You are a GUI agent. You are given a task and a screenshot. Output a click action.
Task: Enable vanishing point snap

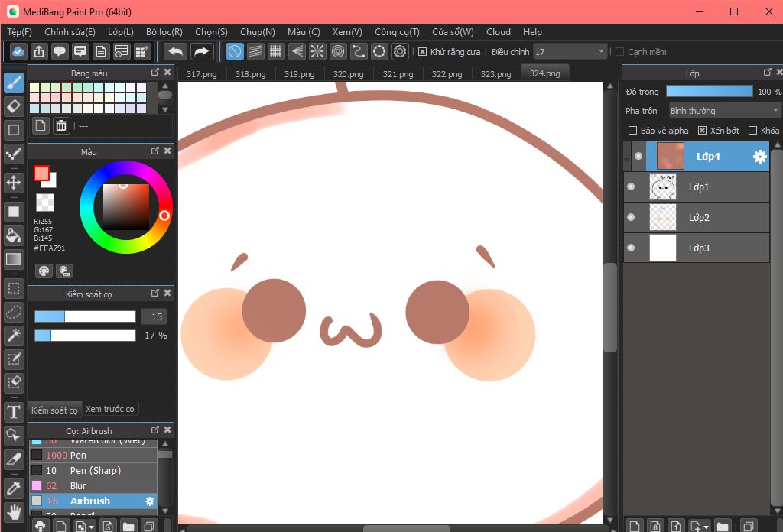pos(297,51)
